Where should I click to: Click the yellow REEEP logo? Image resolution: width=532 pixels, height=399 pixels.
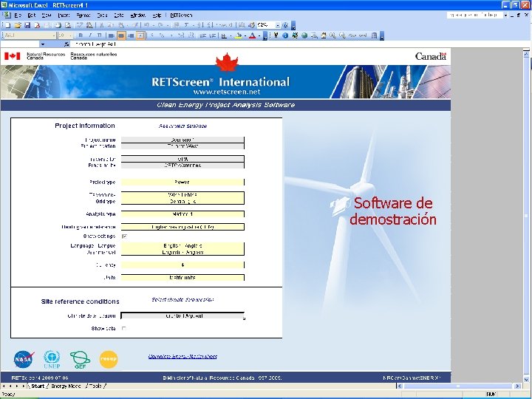(109, 359)
